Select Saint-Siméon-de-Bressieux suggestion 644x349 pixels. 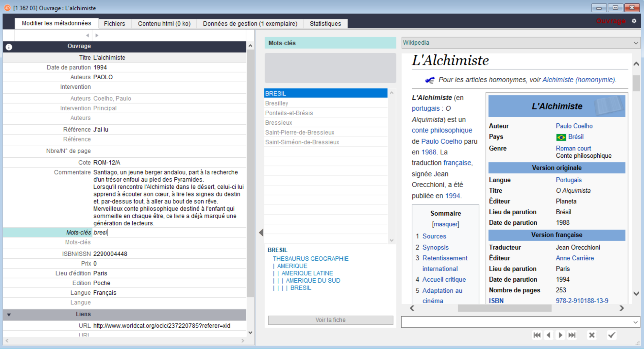pos(326,142)
